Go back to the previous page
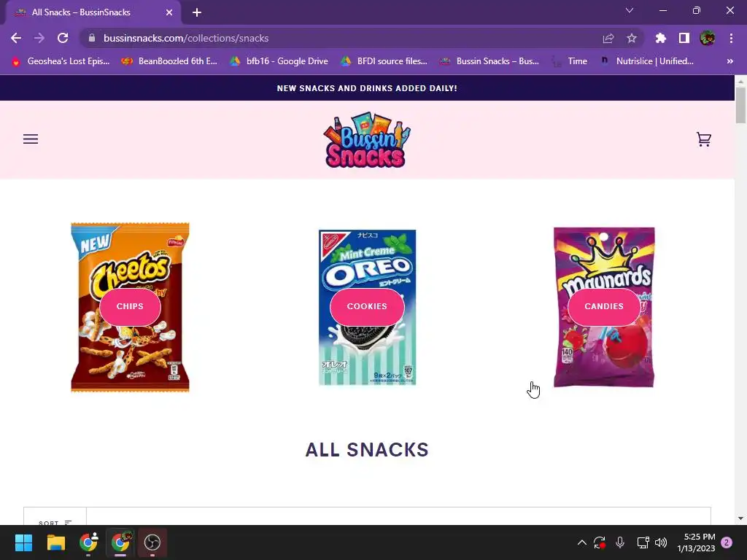This screenshot has width=747, height=560. (16, 38)
